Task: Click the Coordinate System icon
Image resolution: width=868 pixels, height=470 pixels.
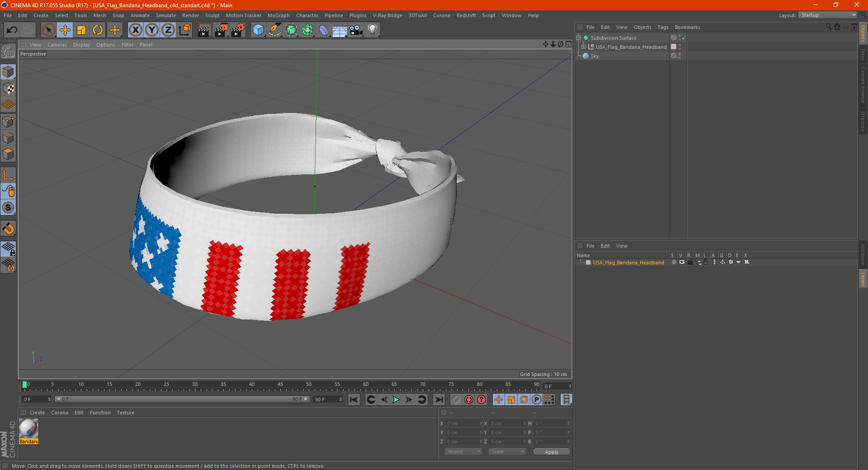Action: pyautogui.click(x=184, y=30)
